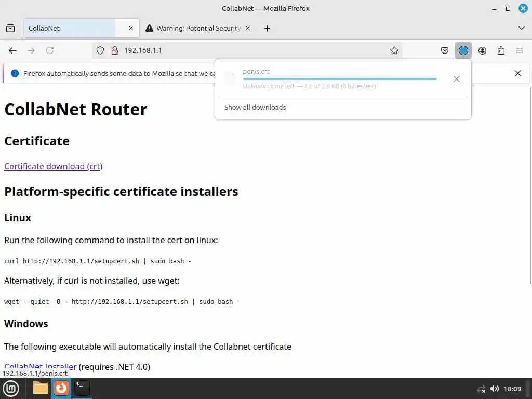The width and height of the screenshot is (532, 399).
Task: Click the Certificate download (crt) link
Action: pyautogui.click(x=54, y=167)
